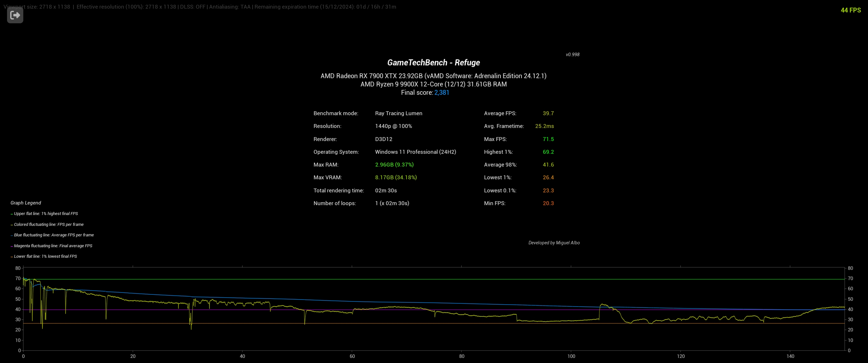Screen dimensions: 868x363
Task: Click the Max FPS value 71.5
Action: tap(548, 139)
